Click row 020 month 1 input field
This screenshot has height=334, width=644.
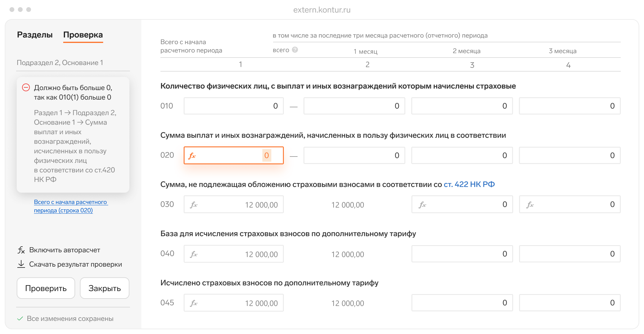pyautogui.click(x=354, y=155)
